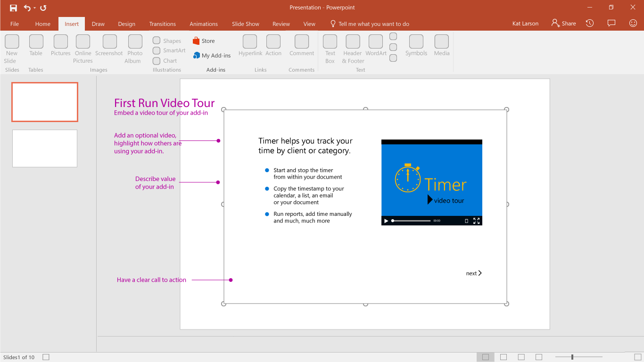The image size is (644, 362).
Task: Click the next link in the add-in
Action: pos(474,273)
